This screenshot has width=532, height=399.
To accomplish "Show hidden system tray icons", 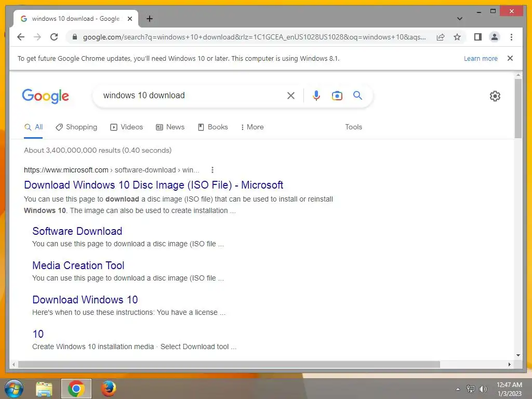I will 458,389.
